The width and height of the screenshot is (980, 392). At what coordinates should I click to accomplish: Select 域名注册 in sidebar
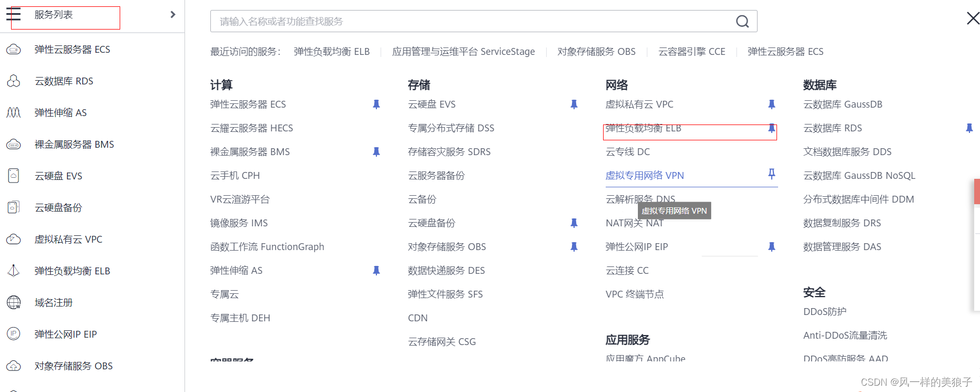coord(54,303)
